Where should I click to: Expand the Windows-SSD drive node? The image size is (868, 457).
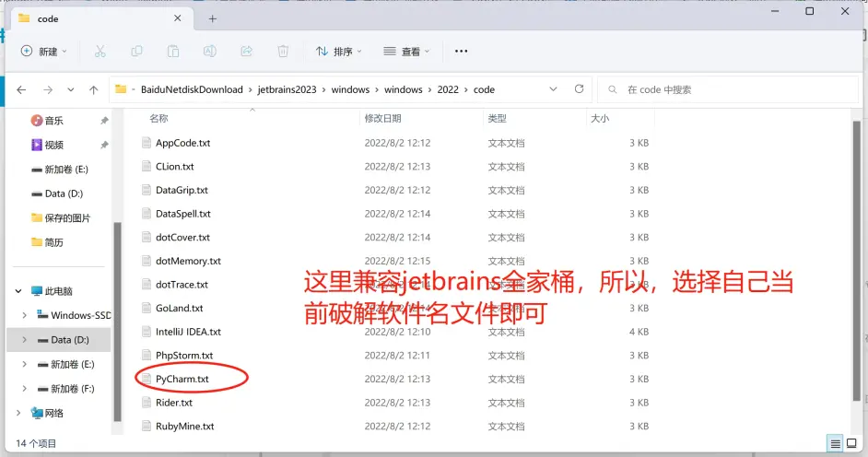coord(24,315)
